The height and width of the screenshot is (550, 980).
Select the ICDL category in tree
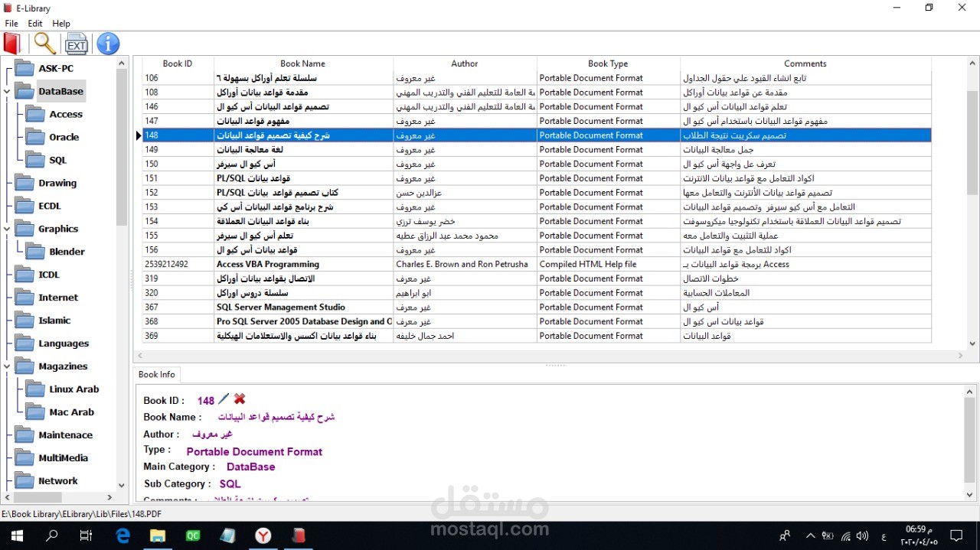[x=49, y=275]
